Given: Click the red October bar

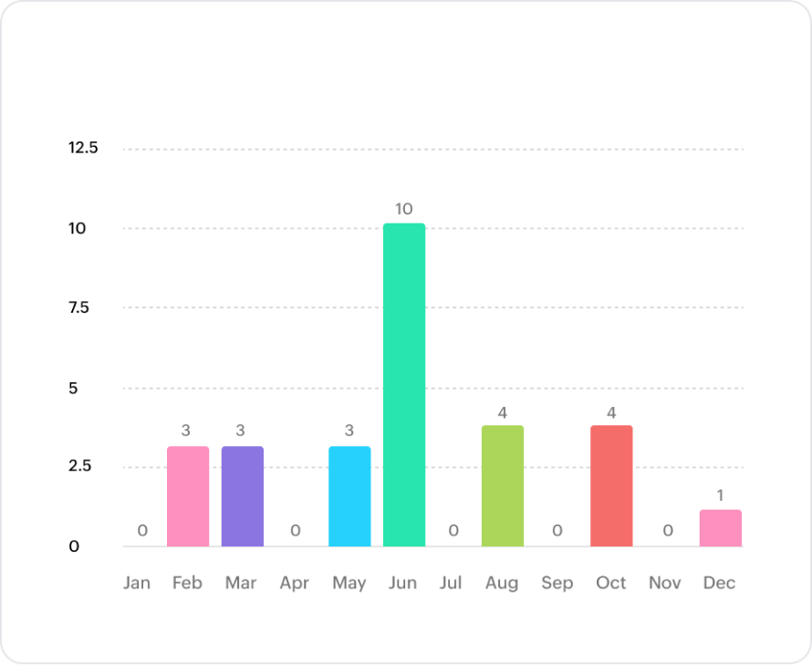Looking at the screenshot, I should pos(611,486).
